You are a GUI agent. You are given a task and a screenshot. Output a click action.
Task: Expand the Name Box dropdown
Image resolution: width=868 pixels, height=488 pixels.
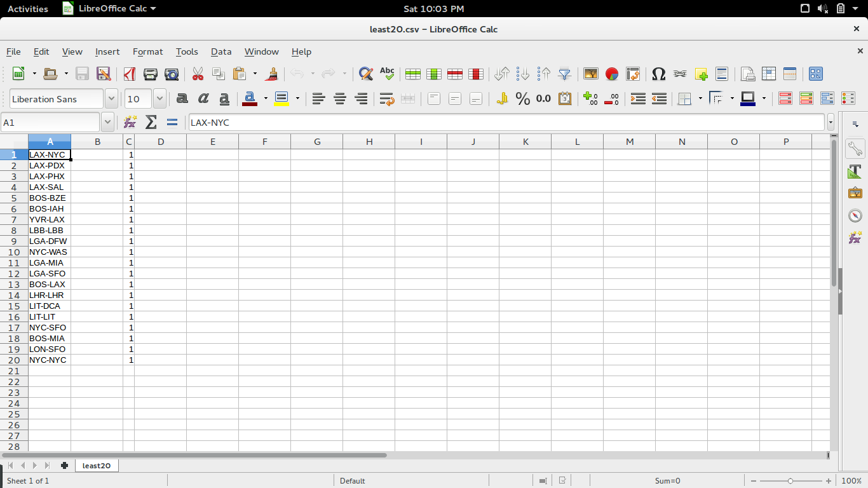[x=107, y=122]
